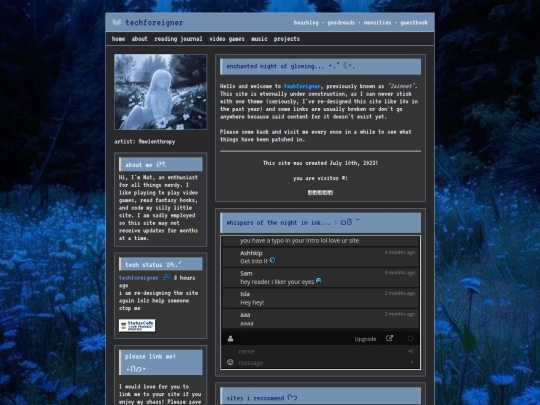Viewport: 540px width, 405px height.
Task: Click the 'Hey hey!' chat message
Action: tap(252, 303)
